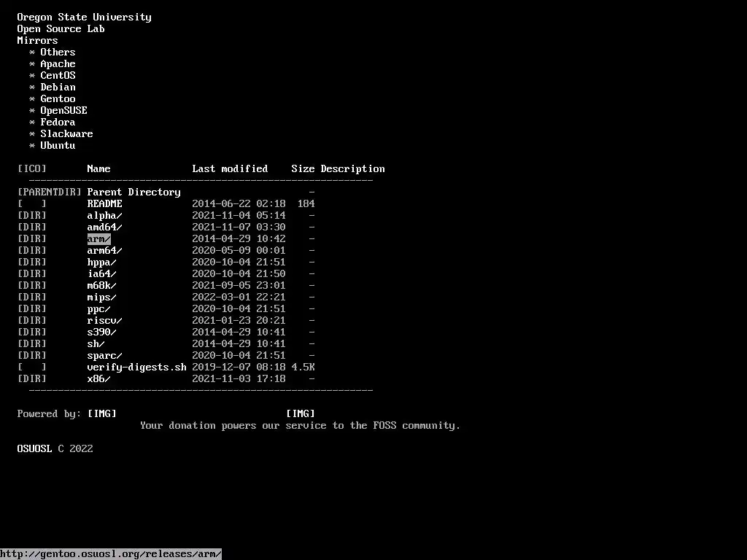This screenshot has height=560, width=747.
Task: Click the [IMG] link after Powered by
Action: point(102,414)
